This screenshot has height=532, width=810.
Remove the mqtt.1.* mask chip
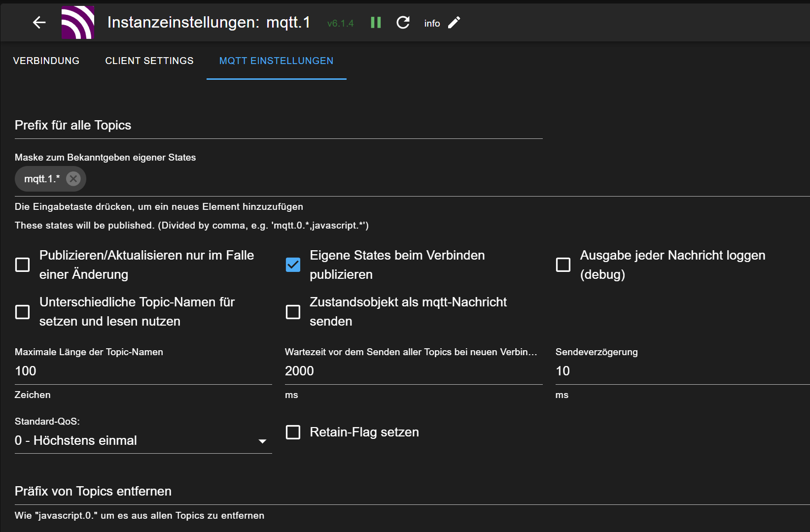click(73, 179)
